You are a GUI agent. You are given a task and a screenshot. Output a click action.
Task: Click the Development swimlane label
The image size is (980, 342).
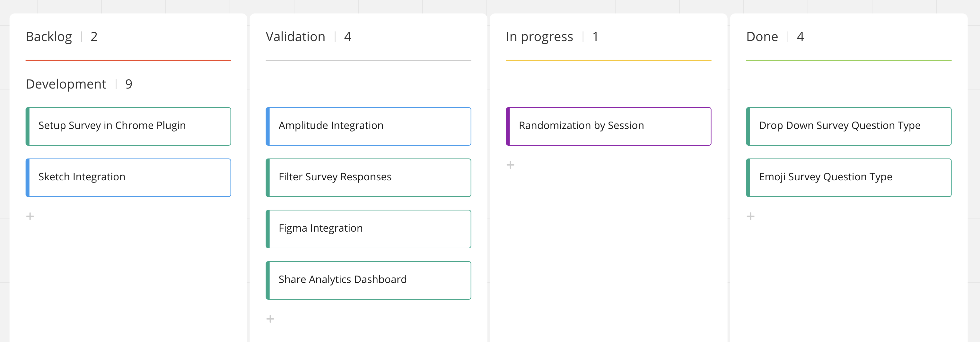66,84
